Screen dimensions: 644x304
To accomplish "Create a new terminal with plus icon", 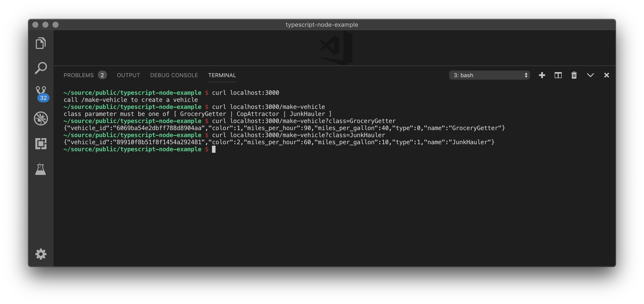I will (542, 75).
